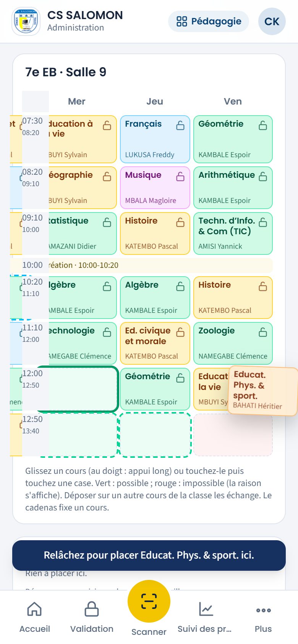Toggle lock on Wednesday Technologie course

tap(107, 332)
